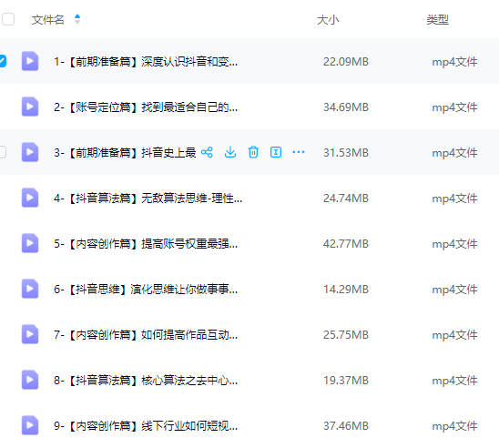Click the rename icon on file 3 row

(x=276, y=152)
